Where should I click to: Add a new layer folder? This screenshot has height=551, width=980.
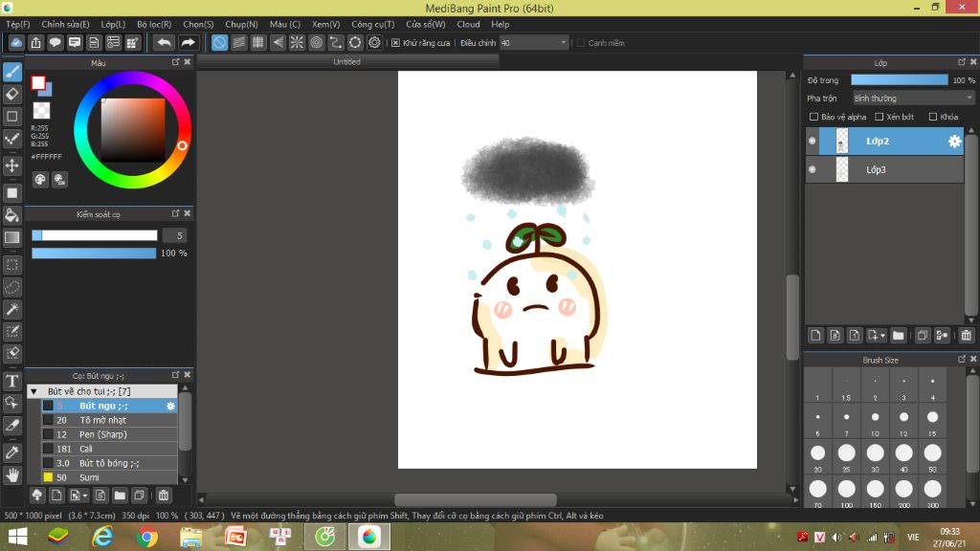[898, 336]
